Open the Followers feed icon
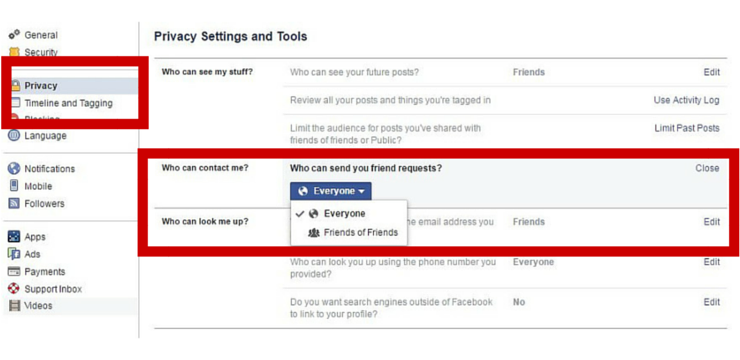The height and width of the screenshot is (360, 740). [14, 204]
